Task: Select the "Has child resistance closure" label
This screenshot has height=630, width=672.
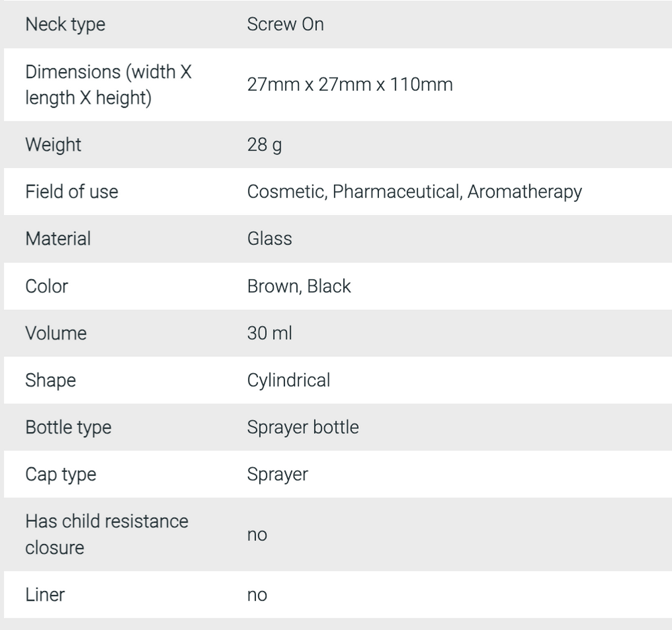Action: (106, 535)
